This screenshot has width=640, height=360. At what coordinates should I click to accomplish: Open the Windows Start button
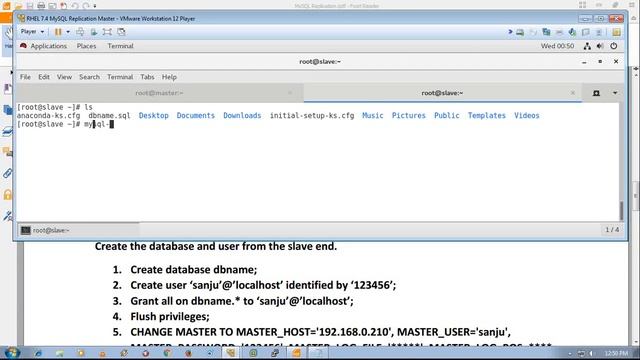tap(12, 353)
